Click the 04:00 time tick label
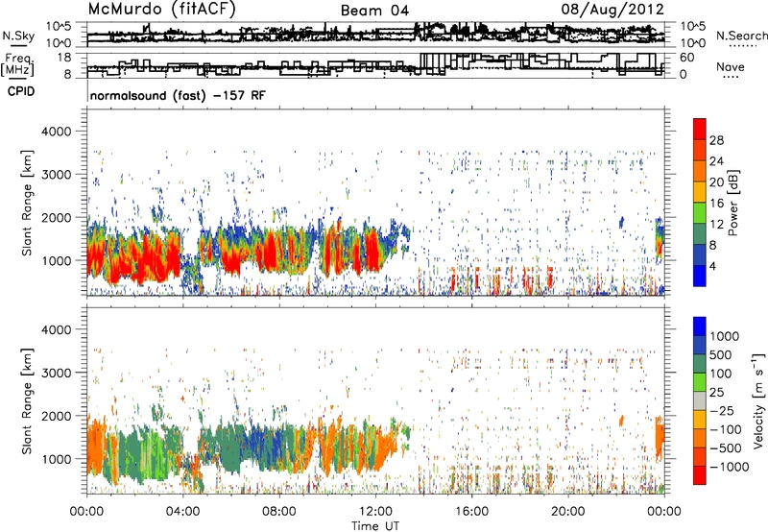This screenshot has height=532, width=768. point(183,512)
